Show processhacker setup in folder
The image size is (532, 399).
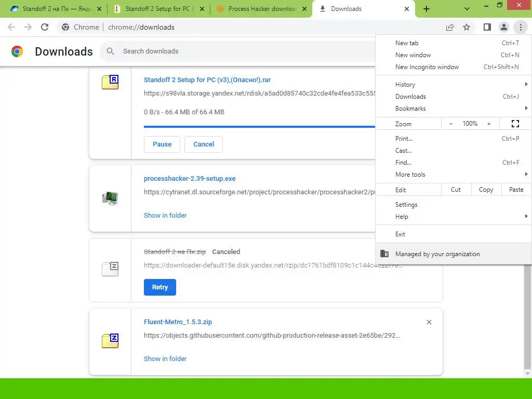click(165, 216)
